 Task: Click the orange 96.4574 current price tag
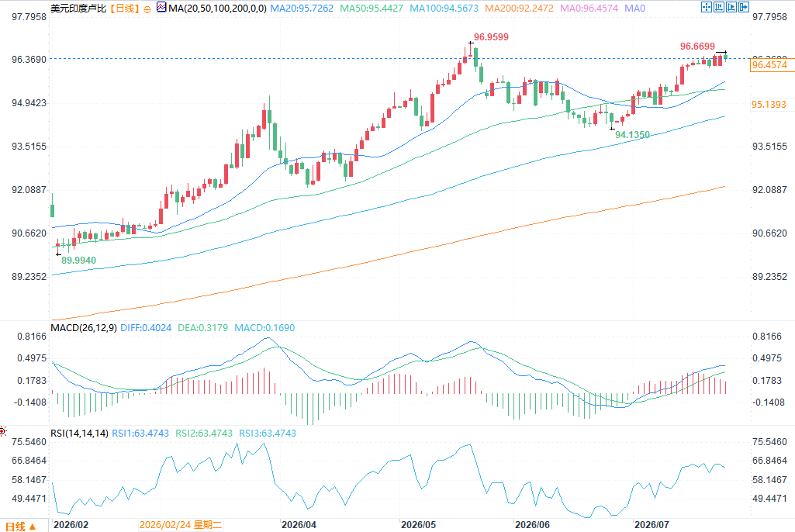point(773,65)
